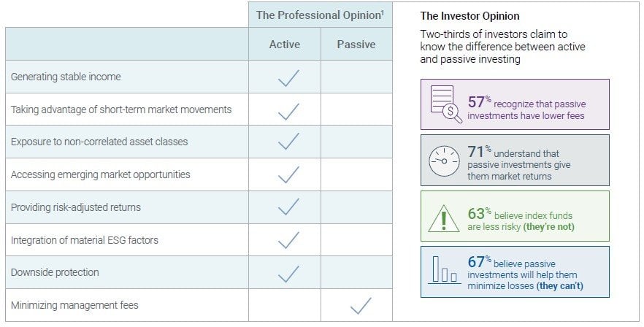Click the Taking advantage of short-term market movements row
Screen dimensions: 644x327
[x=121, y=109]
